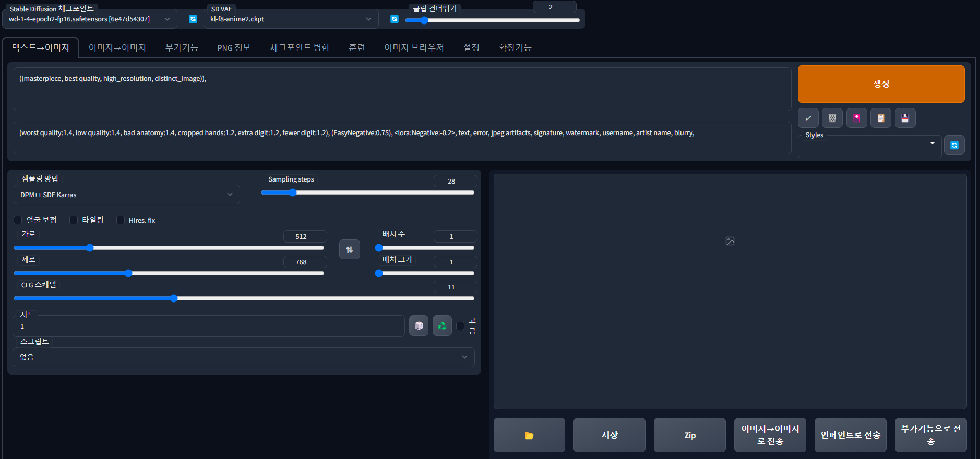Image resolution: width=980 pixels, height=459 pixels.
Task: Open the SD VAE dropdown
Action: [291, 19]
